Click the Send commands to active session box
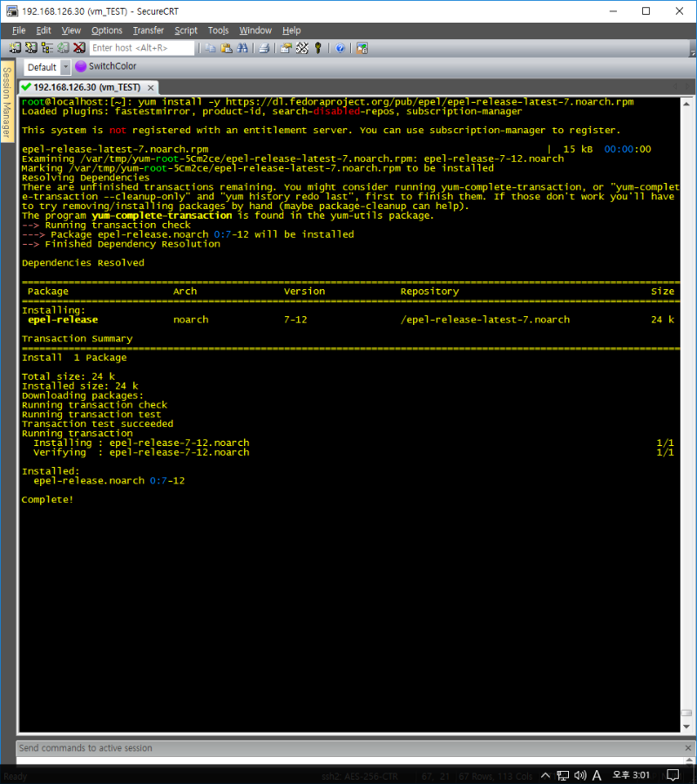 tap(348, 747)
